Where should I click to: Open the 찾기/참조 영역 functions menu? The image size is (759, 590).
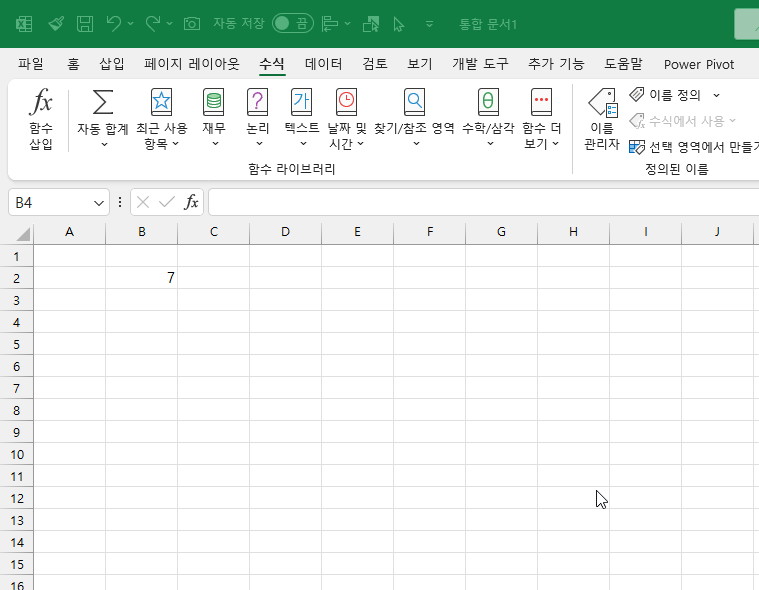click(414, 119)
